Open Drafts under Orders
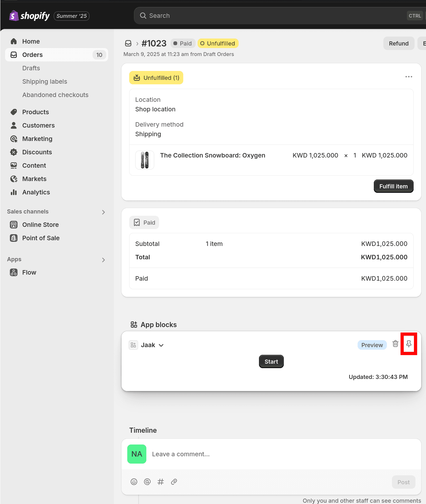Image resolution: width=426 pixels, height=504 pixels. coord(31,68)
